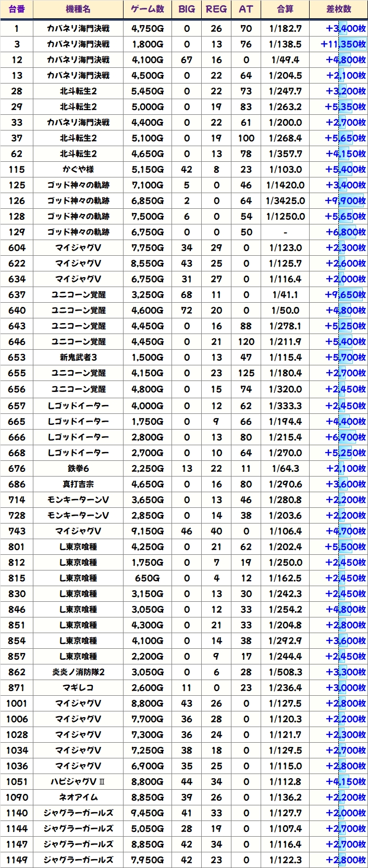Click the 合算 column header
Screen dimensions: 368x868
click(x=285, y=9)
